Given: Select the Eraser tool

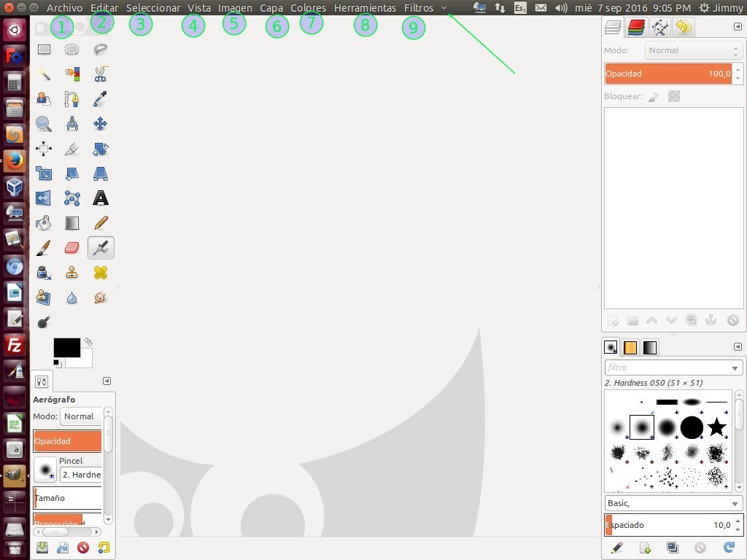Looking at the screenshot, I should point(71,247).
